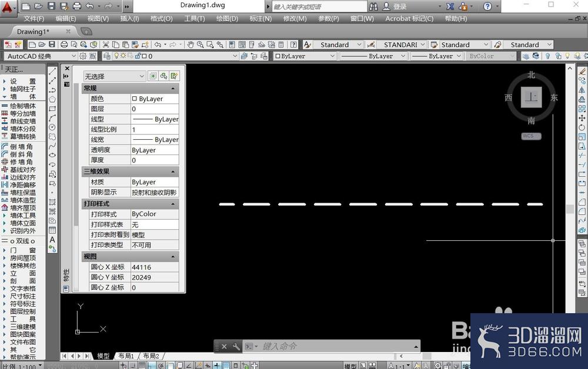Collapse the 常规 section in Properties
Image resolution: width=588 pixels, height=369 pixels.
coord(173,88)
